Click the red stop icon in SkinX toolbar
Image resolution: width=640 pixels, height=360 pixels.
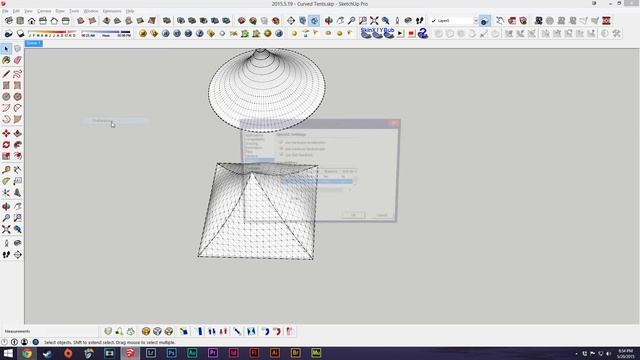(411, 34)
